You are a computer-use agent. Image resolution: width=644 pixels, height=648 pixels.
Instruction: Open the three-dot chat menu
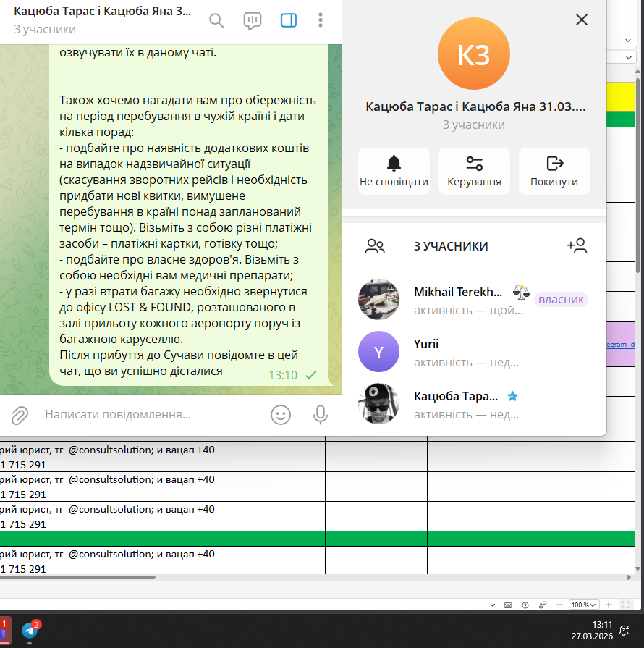[x=320, y=20]
